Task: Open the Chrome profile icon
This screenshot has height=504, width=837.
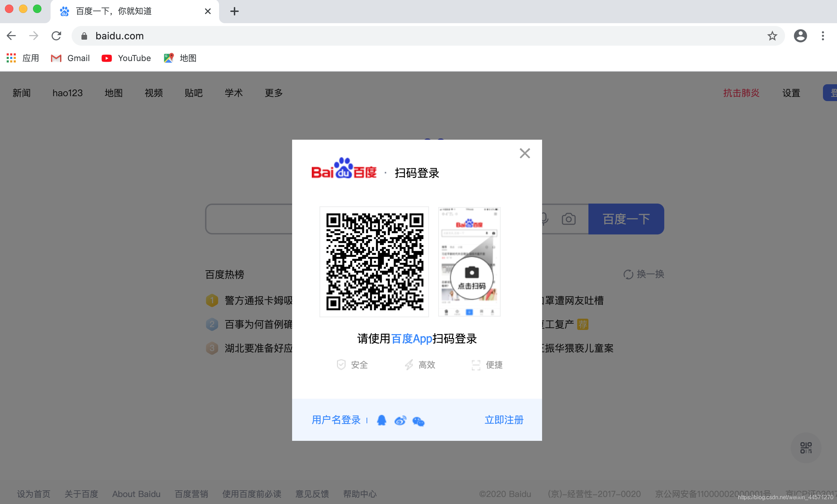Action: (800, 36)
